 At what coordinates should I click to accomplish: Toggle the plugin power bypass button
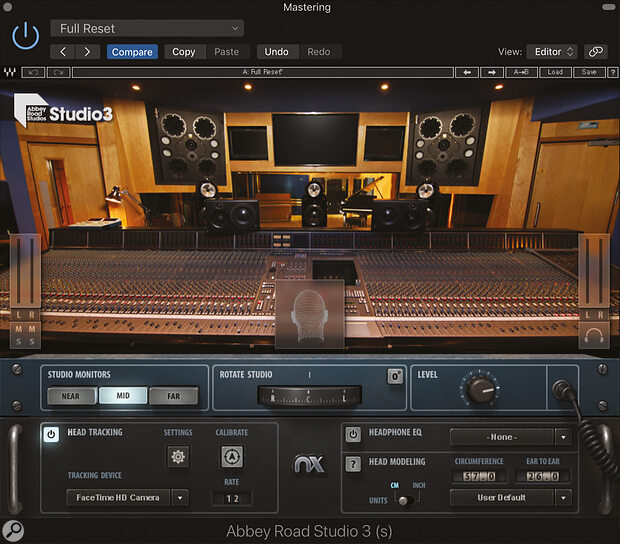pos(26,36)
